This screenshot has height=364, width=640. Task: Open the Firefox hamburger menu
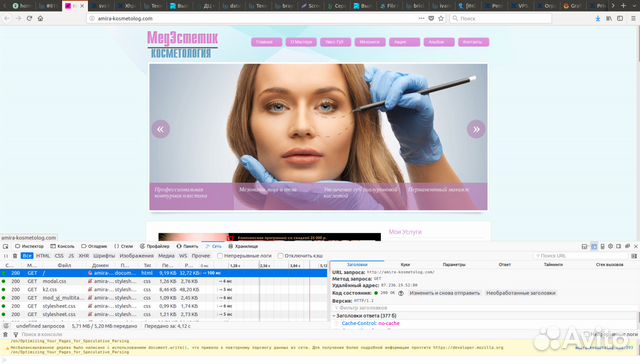pos(633,18)
